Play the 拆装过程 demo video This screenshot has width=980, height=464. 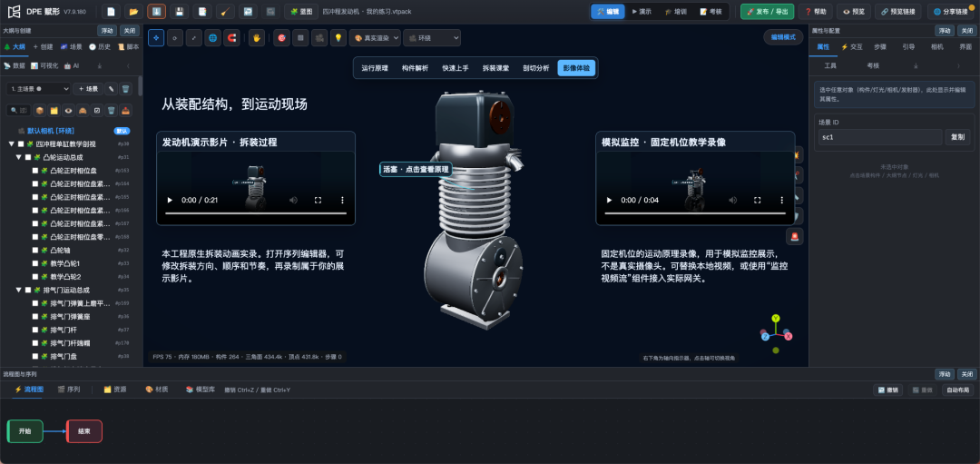click(170, 200)
